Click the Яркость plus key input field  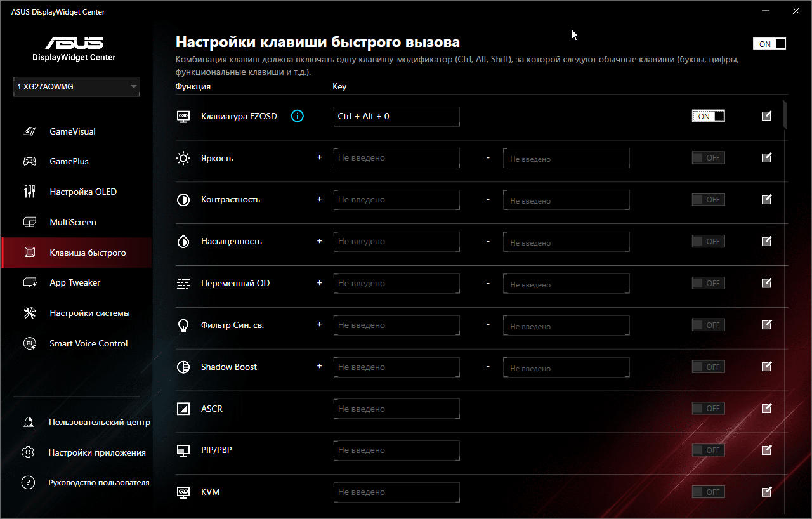coord(396,158)
